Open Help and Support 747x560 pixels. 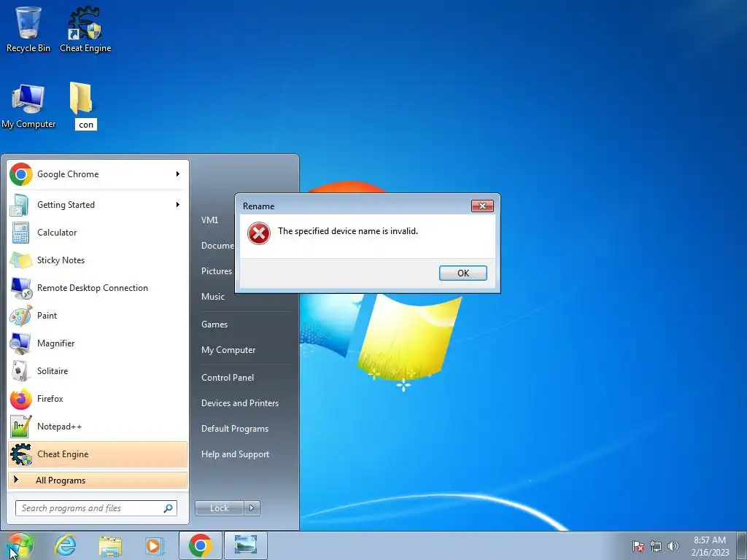point(235,454)
